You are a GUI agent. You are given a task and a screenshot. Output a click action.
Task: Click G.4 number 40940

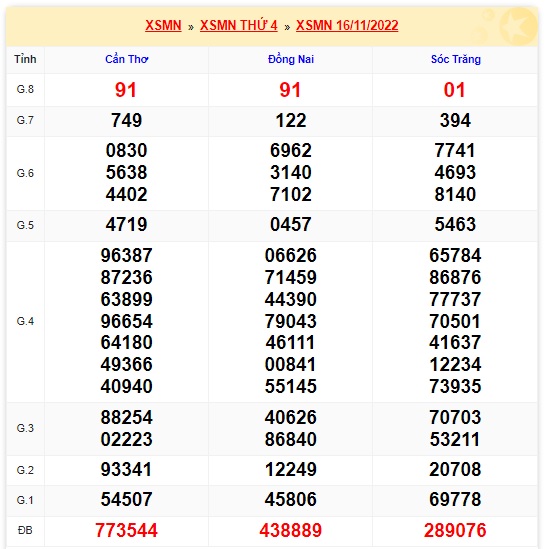point(126,387)
